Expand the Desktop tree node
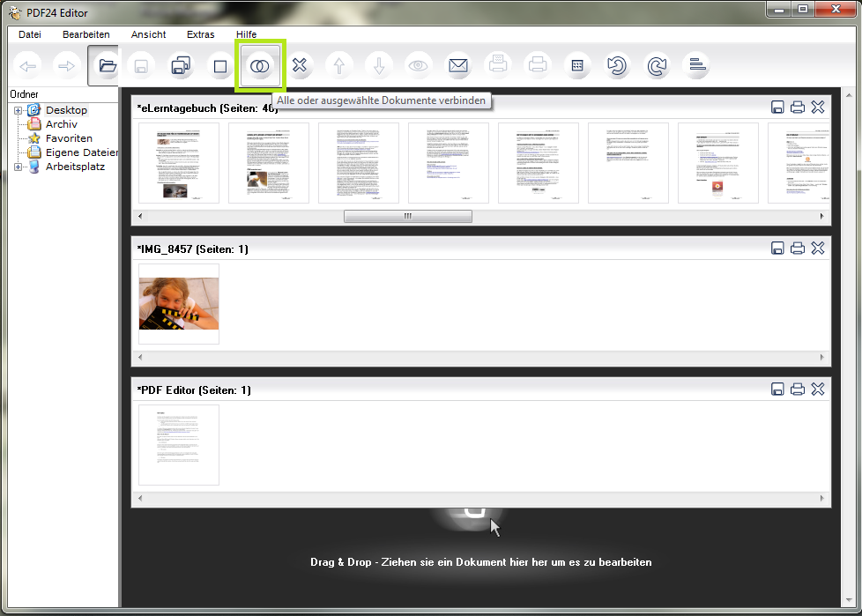The height and width of the screenshot is (616, 862). (x=19, y=110)
